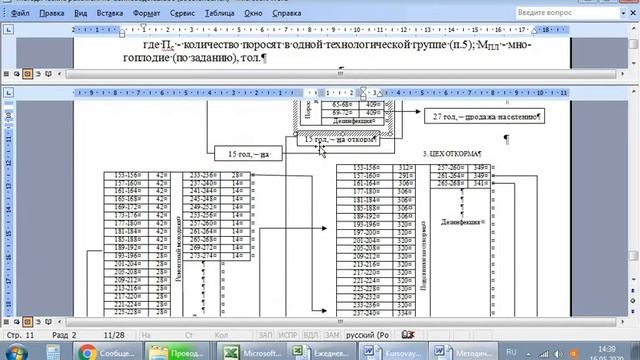
Task: Click the 'Стр. 11' page indicator
Action: [20, 335]
